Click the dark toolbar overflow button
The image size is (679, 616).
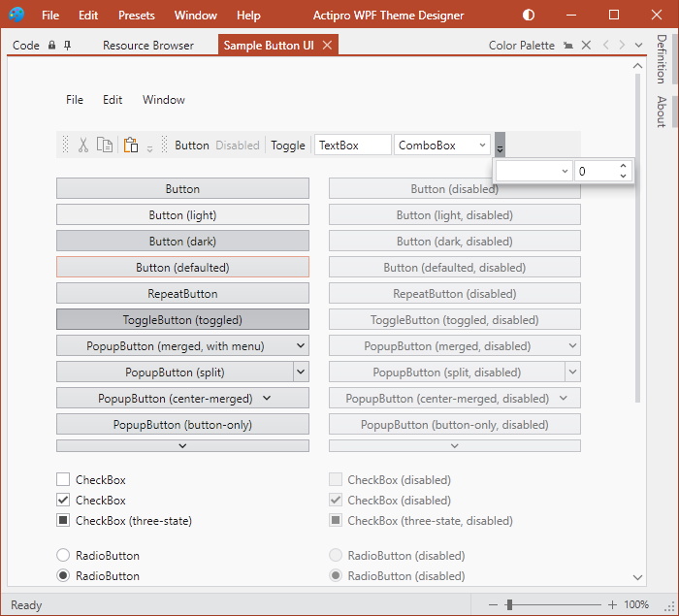click(500, 145)
